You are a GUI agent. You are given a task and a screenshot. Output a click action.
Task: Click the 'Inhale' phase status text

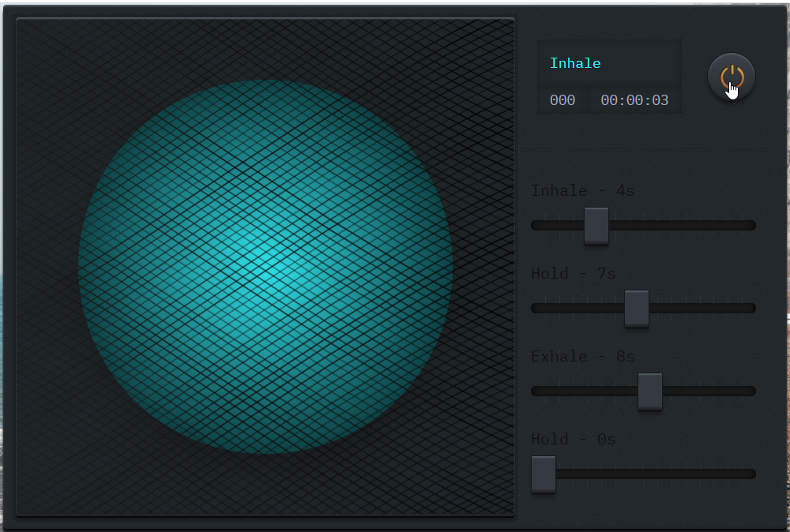pos(575,63)
